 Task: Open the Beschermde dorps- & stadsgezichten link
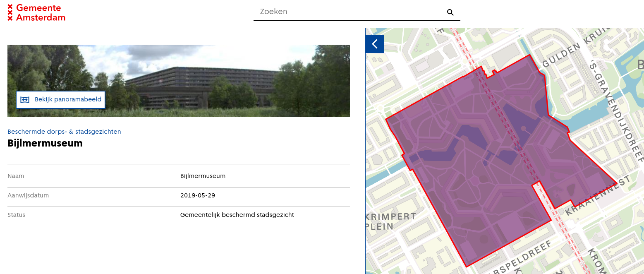coord(64,132)
